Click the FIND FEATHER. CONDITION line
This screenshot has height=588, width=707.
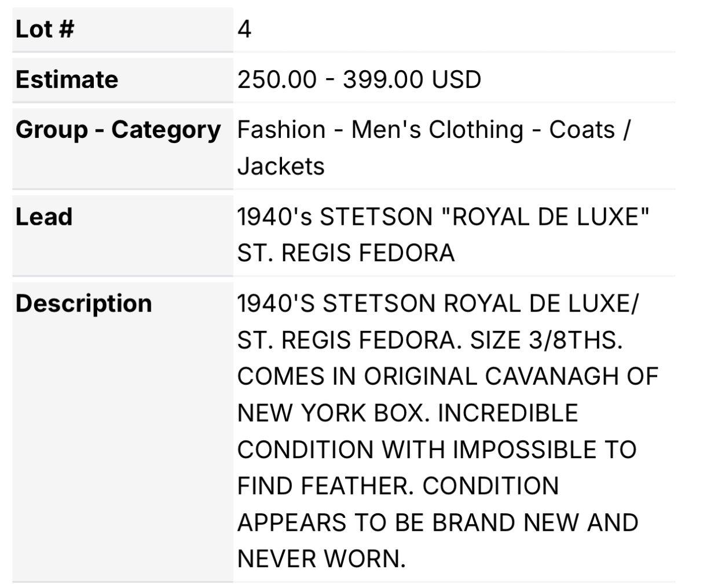pyautogui.click(x=398, y=486)
